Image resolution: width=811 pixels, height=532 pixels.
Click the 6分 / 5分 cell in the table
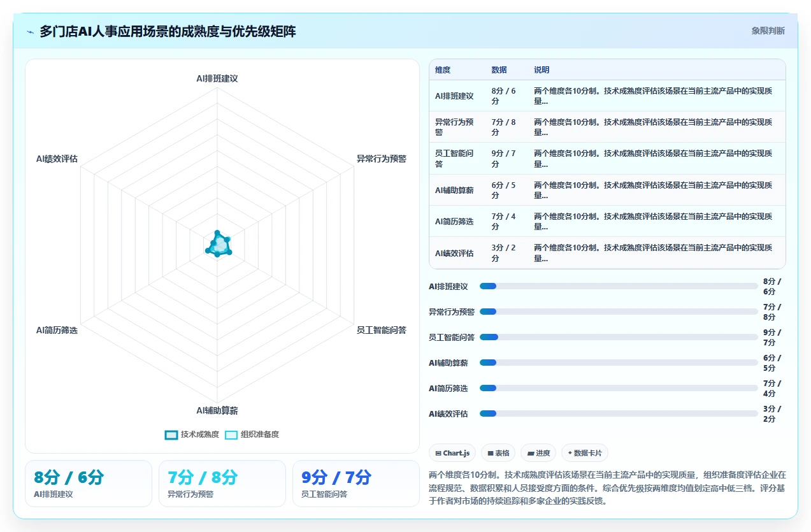coord(506,191)
